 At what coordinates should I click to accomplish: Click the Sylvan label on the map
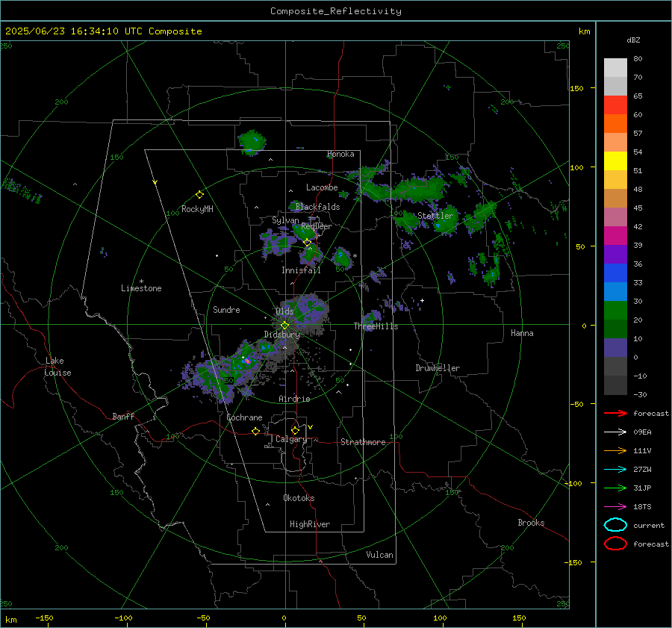(x=285, y=220)
